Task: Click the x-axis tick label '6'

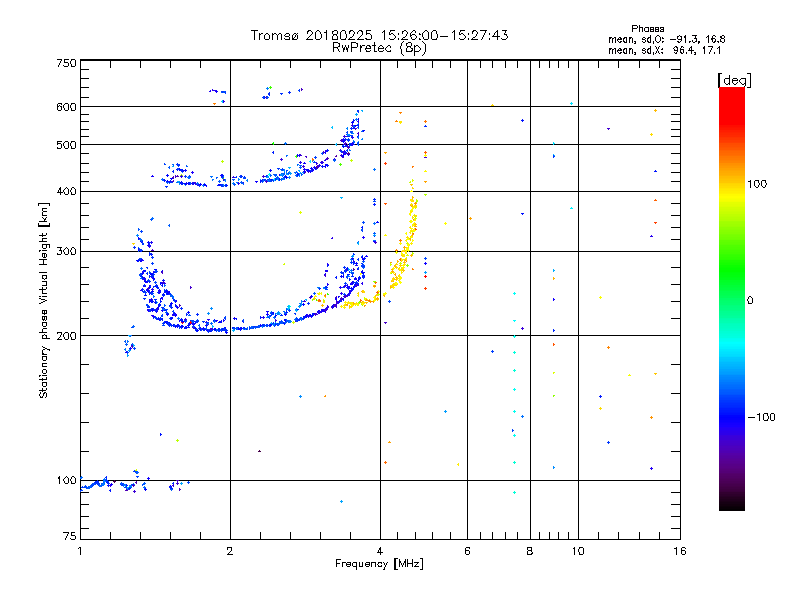Action: (x=467, y=551)
